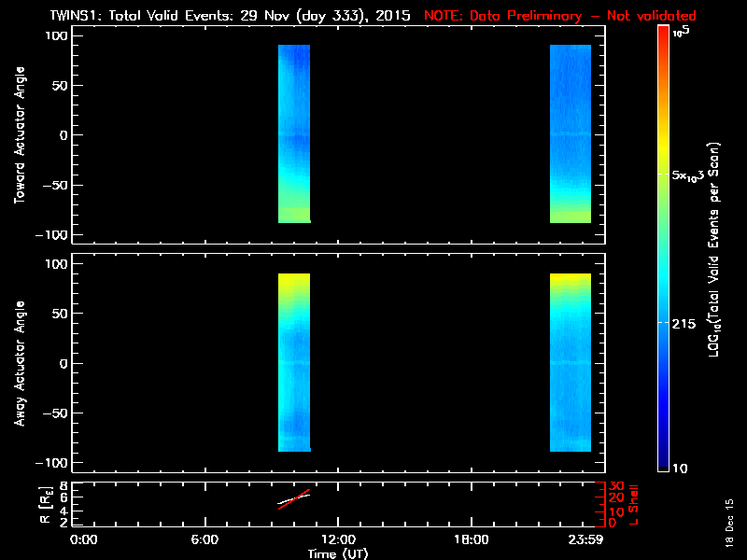The image size is (747, 560).
Task: Click the Toward Actuator Angle axis label
Action: point(17,135)
